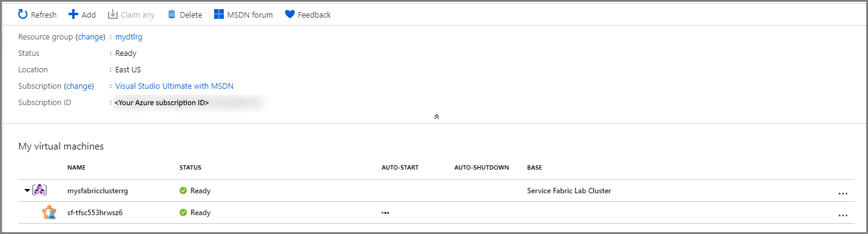Image resolution: width=868 pixels, height=234 pixels.
Task: Select the mysfabricclusterrg name
Action: (x=98, y=191)
